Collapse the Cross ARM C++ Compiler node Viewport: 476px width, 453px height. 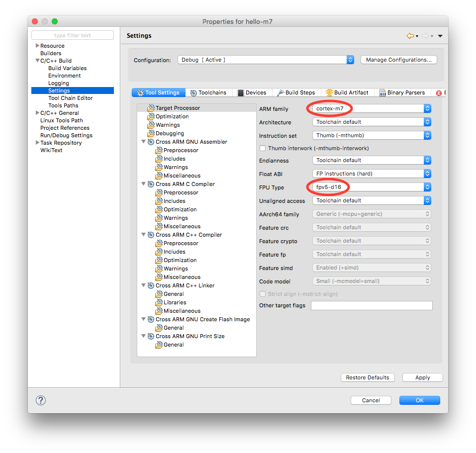[x=144, y=235]
